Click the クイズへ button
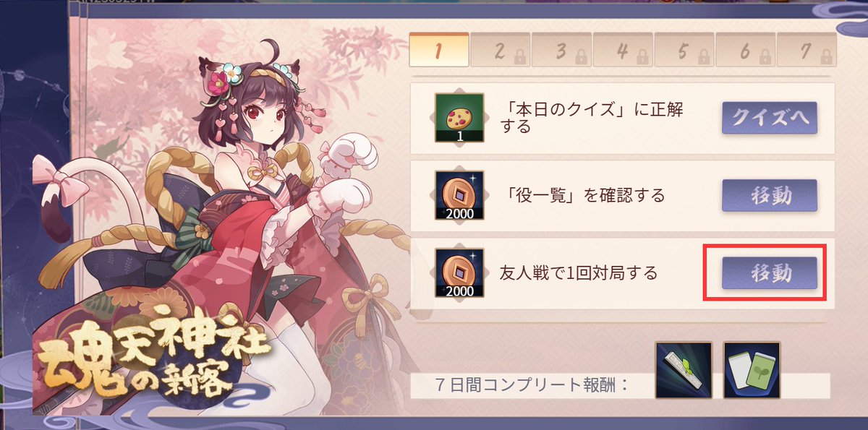The image size is (868, 430). pyautogui.click(x=770, y=118)
